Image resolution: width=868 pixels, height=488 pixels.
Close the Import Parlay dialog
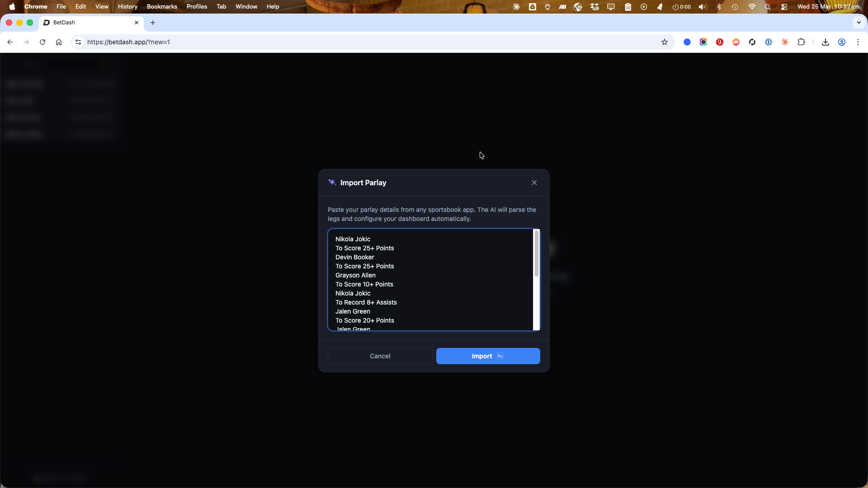[x=534, y=183]
